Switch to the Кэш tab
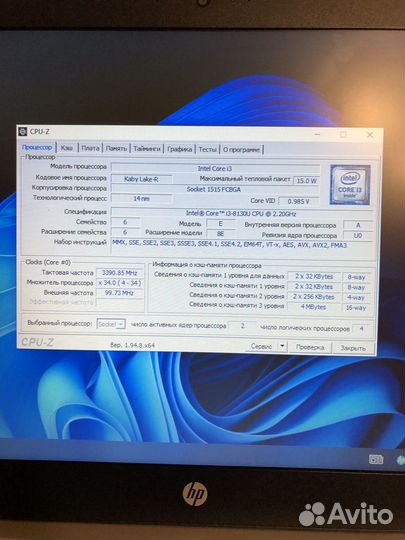Image resolution: width=405 pixels, height=540 pixels. tap(67, 148)
